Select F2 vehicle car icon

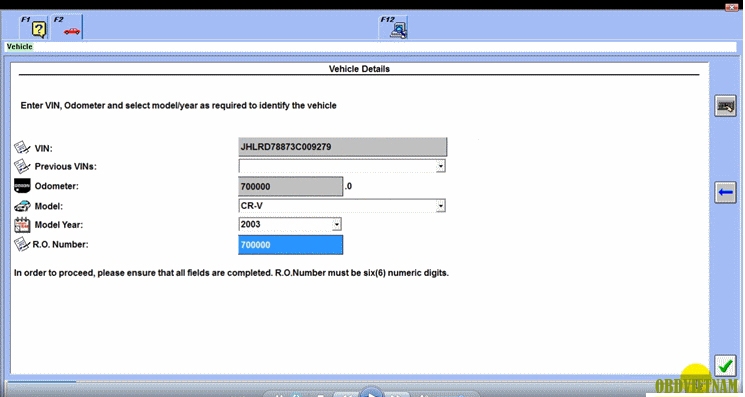click(67, 27)
